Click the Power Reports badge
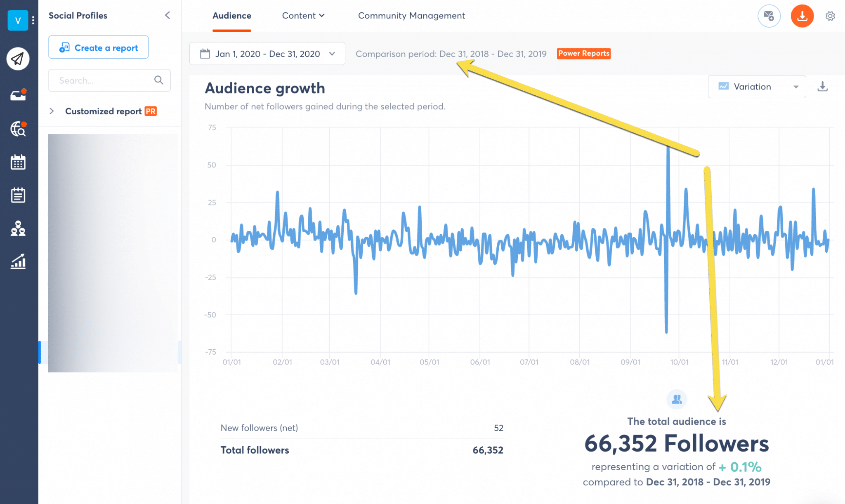 click(x=583, y=53)
